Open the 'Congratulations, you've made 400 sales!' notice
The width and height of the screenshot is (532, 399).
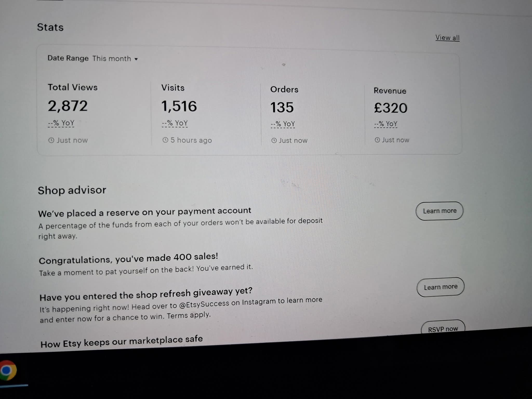[128, 258]
